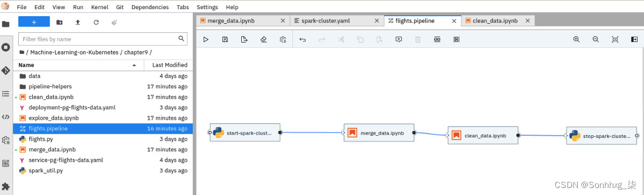Open the Tabs menu

point(183,8)
